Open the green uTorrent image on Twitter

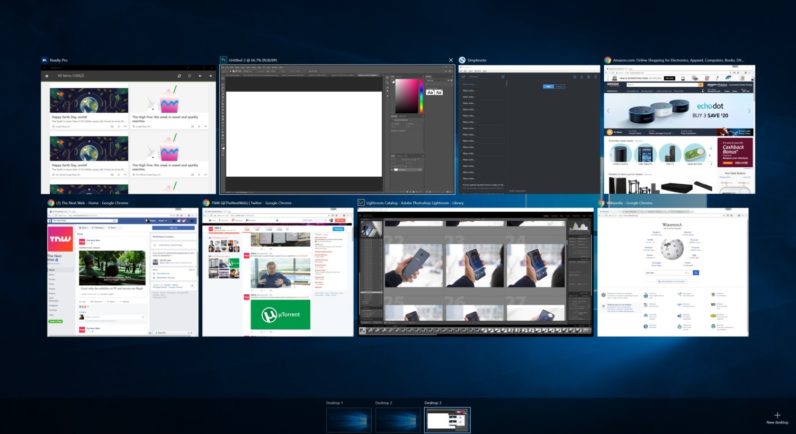[x=280, y=314]
